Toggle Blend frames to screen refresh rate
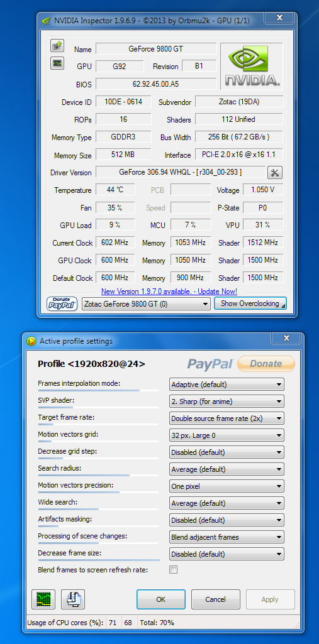 (x=174, y=570)
